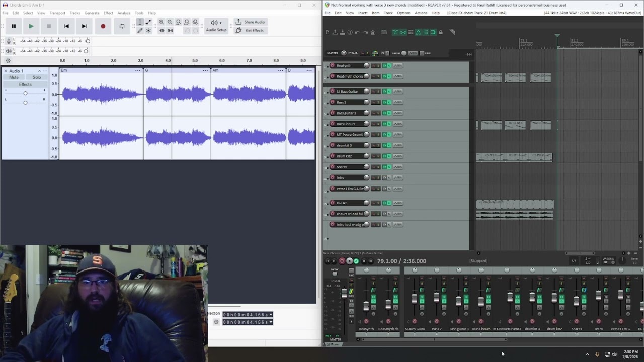Toggle REAPER transport Repeat button
Viewport: 644px width, 362px height.
pyautogui.click(x=356, y=261)
